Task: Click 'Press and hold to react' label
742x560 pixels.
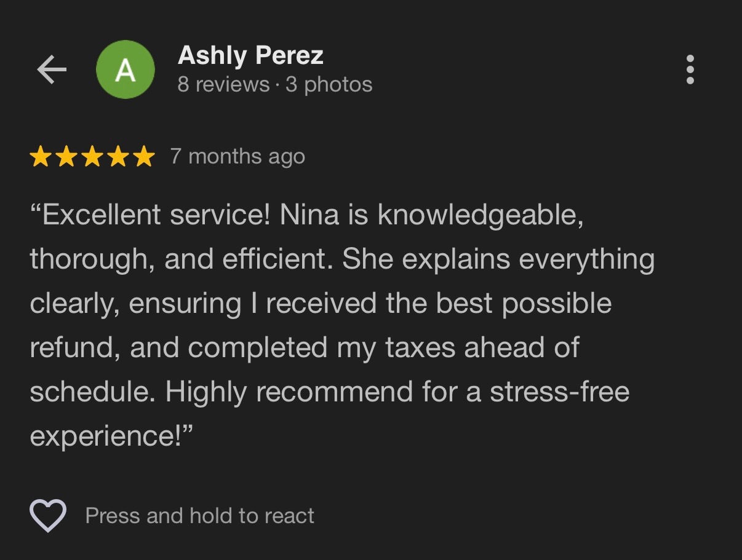Action: (x=200, y=515)
